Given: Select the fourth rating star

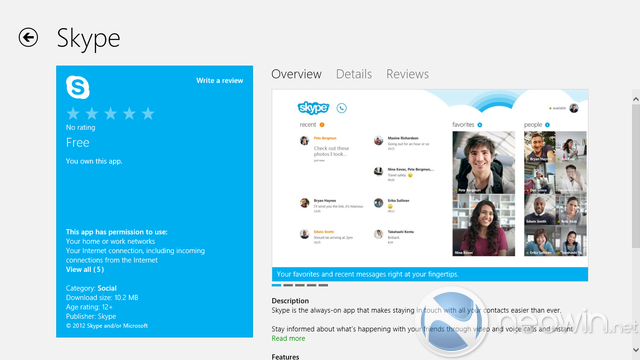Looking at the screenshot, I should 129,113.
